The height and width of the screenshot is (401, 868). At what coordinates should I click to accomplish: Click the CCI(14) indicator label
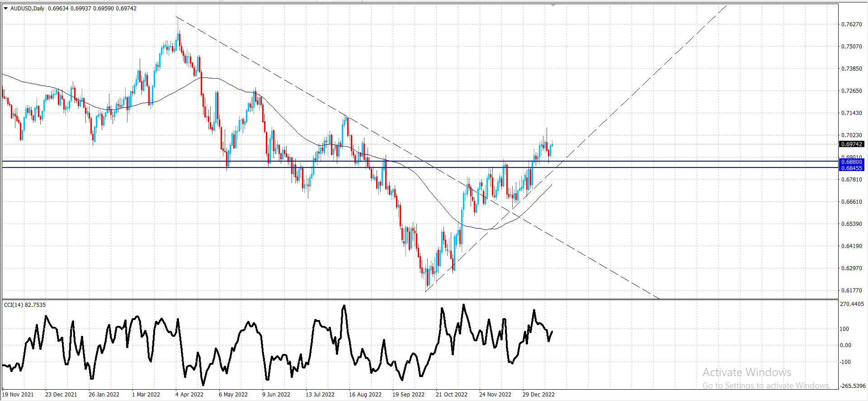(x=14, y=305)
